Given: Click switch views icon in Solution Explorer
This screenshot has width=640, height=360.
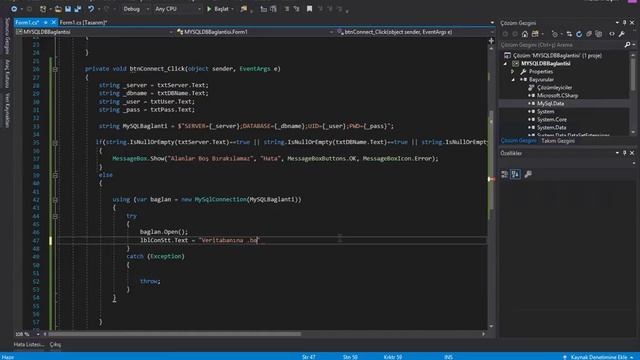Looking at the screenshot, I should click(x=536, y=34).
